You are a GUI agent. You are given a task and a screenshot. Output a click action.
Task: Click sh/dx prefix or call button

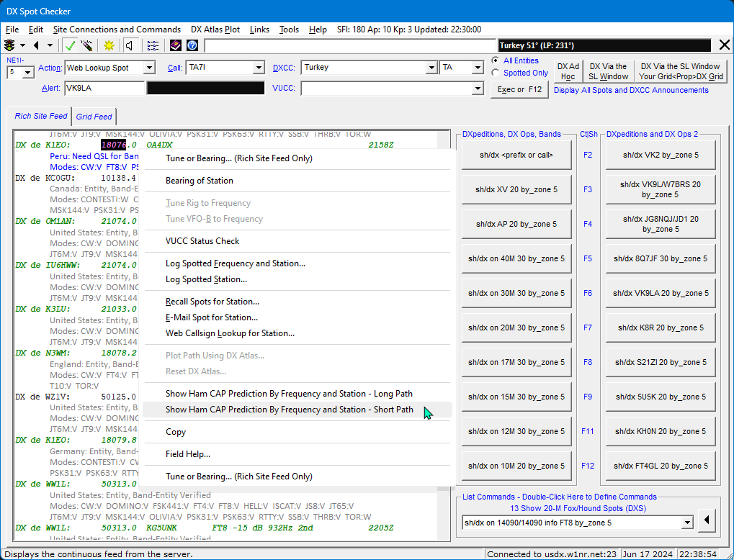point(516,155)
